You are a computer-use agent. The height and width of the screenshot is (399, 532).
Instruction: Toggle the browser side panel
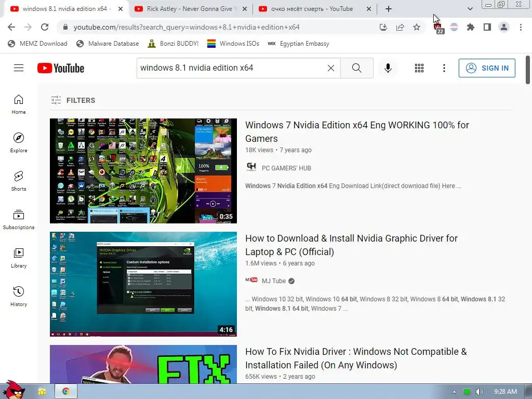[x=487, y=27]
